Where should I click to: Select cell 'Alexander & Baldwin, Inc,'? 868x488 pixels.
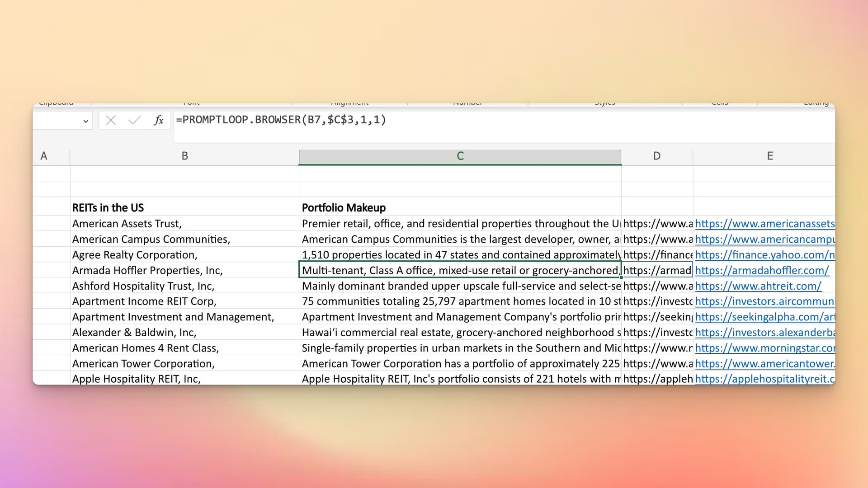(184, 333)
